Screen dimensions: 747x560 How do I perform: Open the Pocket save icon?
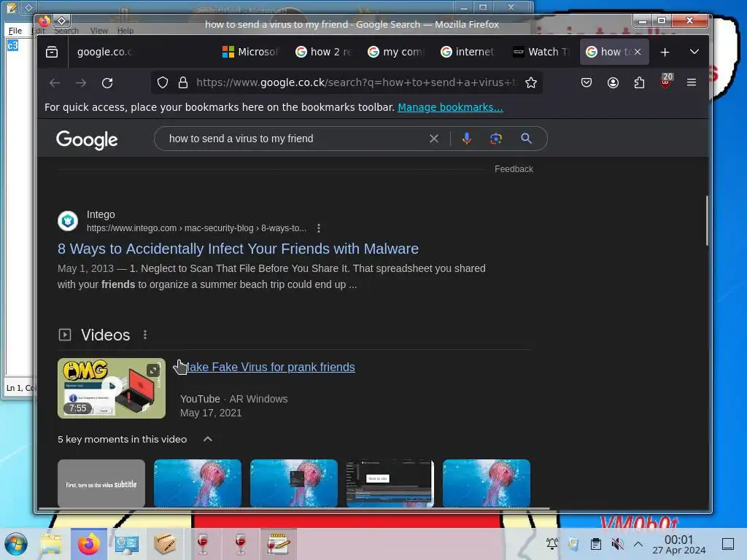pyautogui.click(x=587, y=83)
